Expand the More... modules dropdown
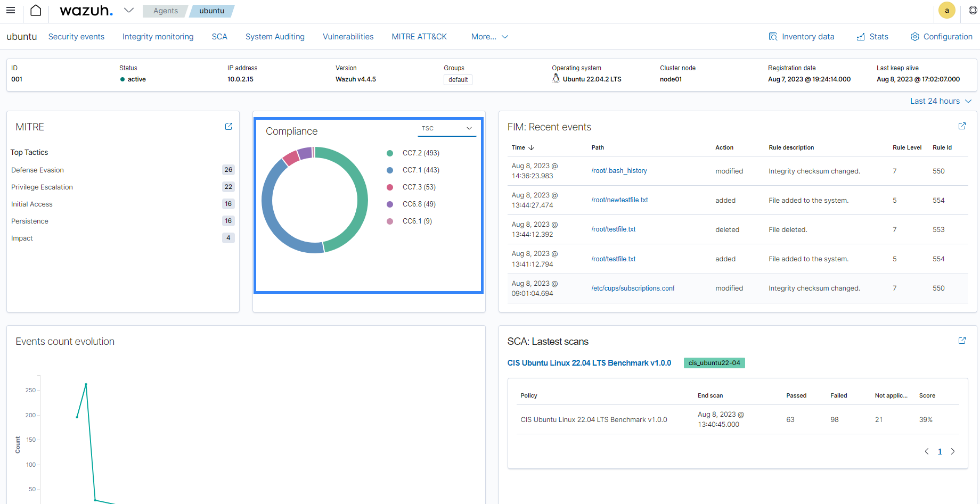Screen dimensions: 980x504 [489, 37]
